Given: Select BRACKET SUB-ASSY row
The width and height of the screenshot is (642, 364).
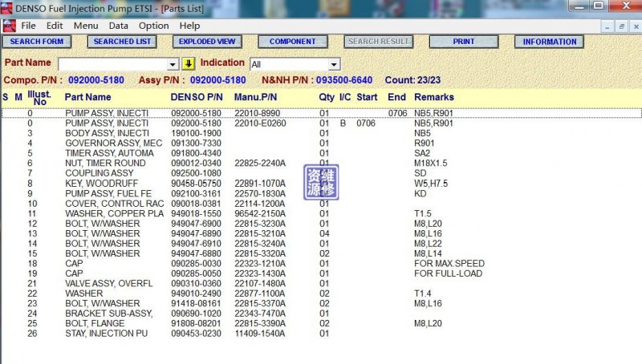Looking at the screenshot, I should coord(322,313).
